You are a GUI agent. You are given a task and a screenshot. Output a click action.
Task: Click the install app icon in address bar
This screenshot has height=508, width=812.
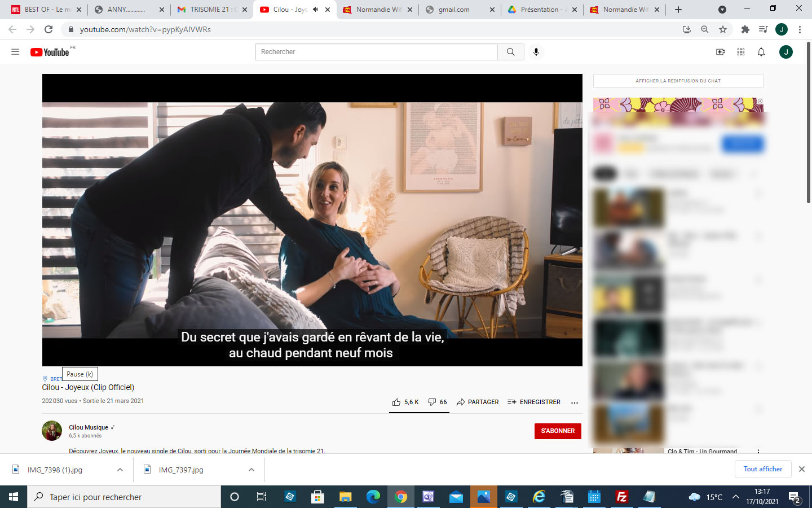coord(687,29)
